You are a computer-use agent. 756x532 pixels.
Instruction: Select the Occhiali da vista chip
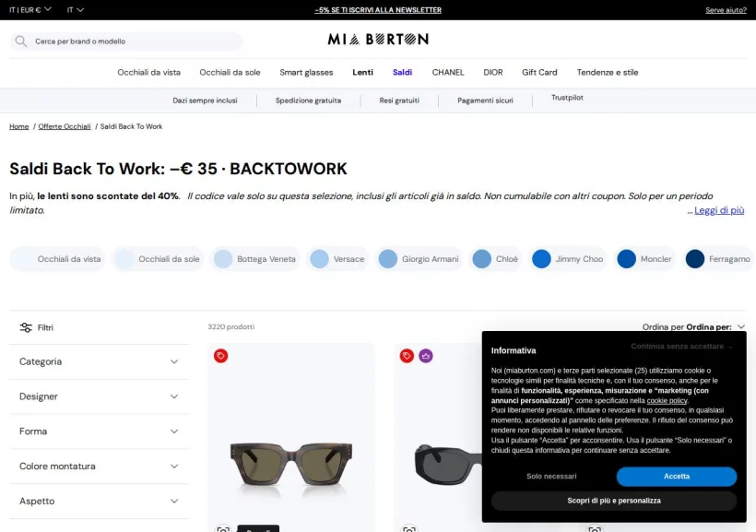tap(57, 259)
